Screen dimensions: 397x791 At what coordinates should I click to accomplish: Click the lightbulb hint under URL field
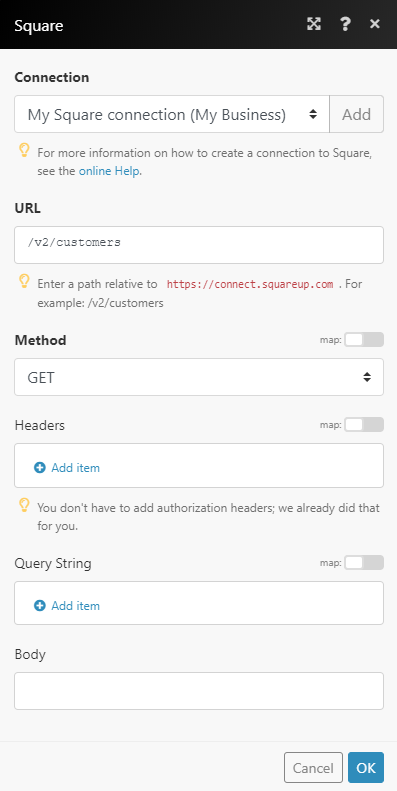point(24,281)
